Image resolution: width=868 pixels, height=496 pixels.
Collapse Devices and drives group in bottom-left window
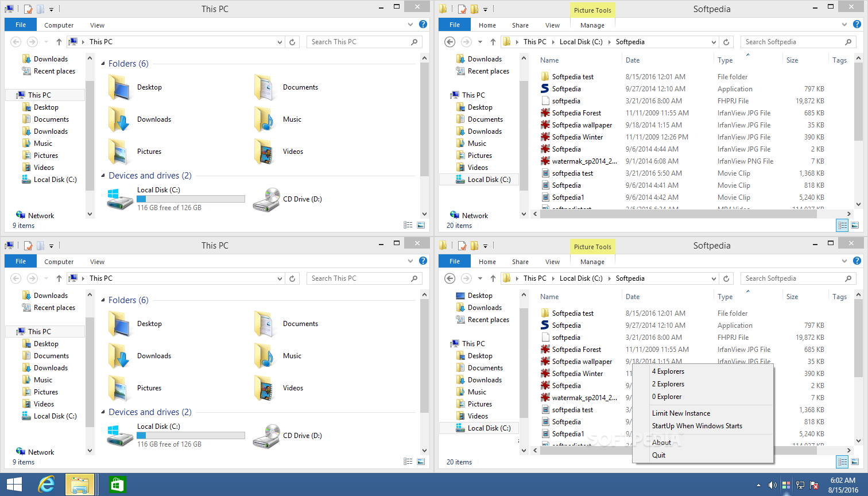pyautogui.click(x=103, y=412)
